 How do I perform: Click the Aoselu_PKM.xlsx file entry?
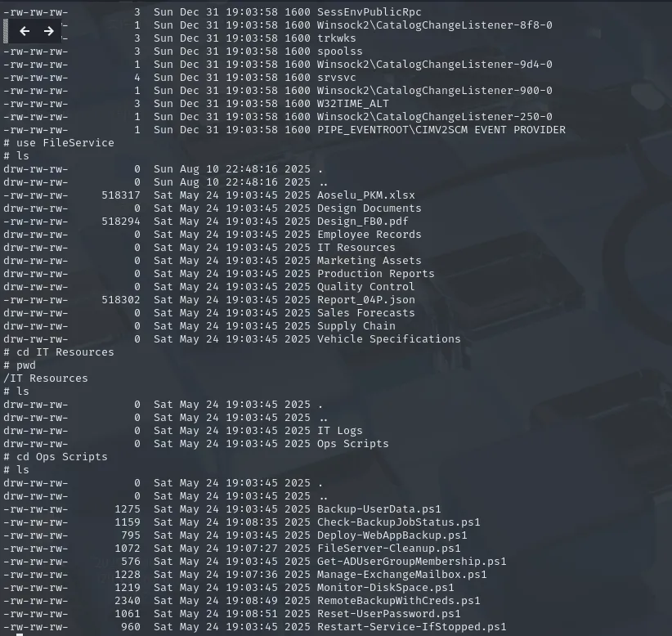click(365, 195)
